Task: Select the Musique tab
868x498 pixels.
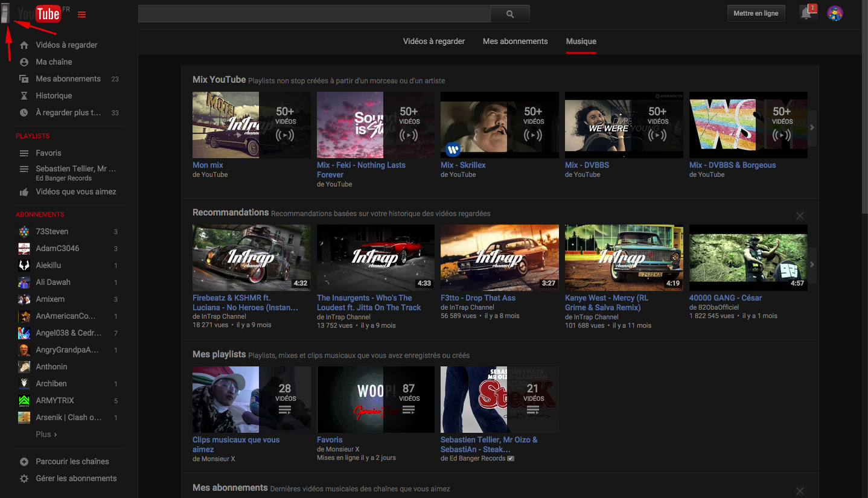Action: (x=581, y=42)
